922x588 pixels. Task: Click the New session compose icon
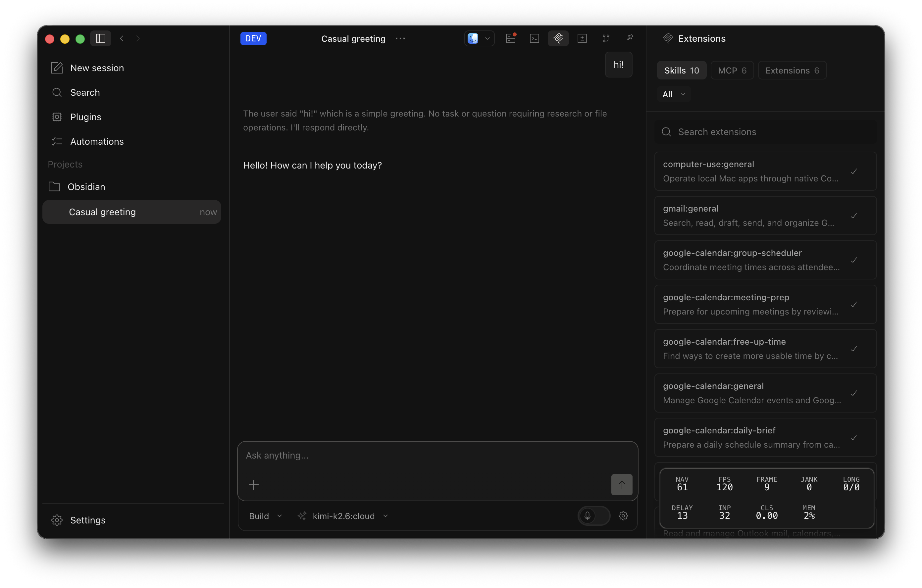[57, 68]
